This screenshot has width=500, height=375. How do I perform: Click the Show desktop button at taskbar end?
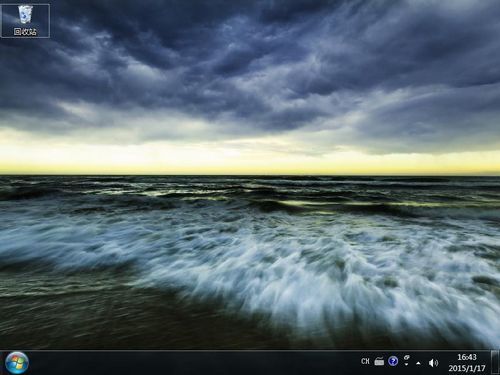coord(495,363)
